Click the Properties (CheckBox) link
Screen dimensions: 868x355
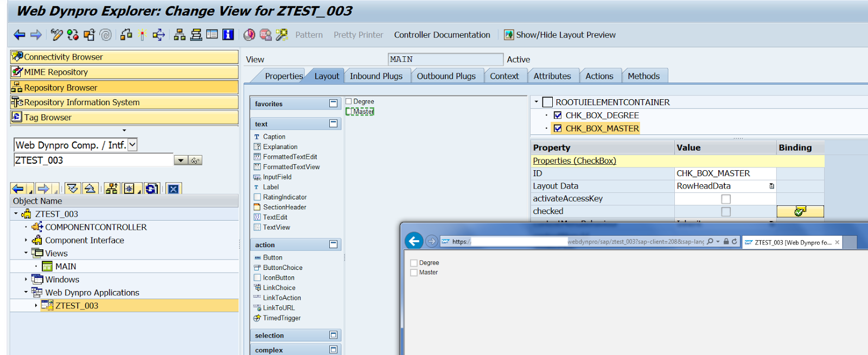(x=575, y=161)
